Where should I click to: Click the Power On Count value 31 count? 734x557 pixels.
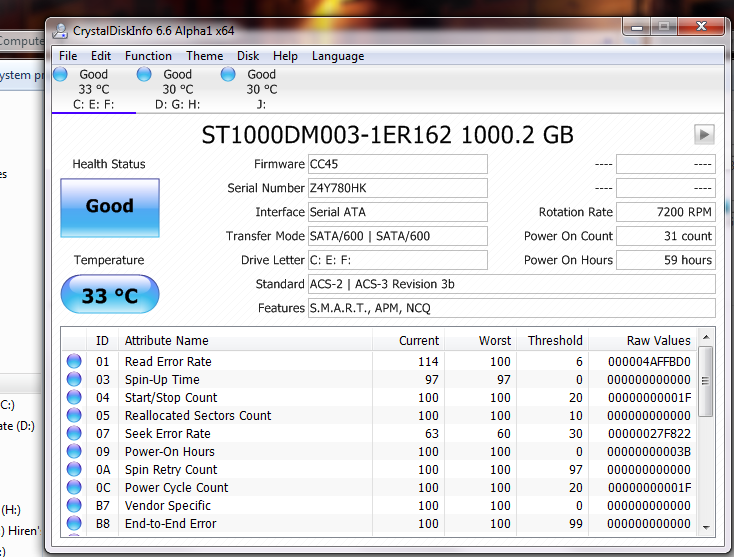click(x=666, y=236)
